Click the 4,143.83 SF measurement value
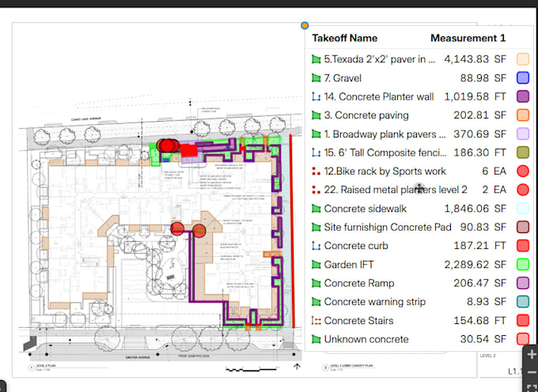Viewport: 538px width, 392px height. click(475, 59)
